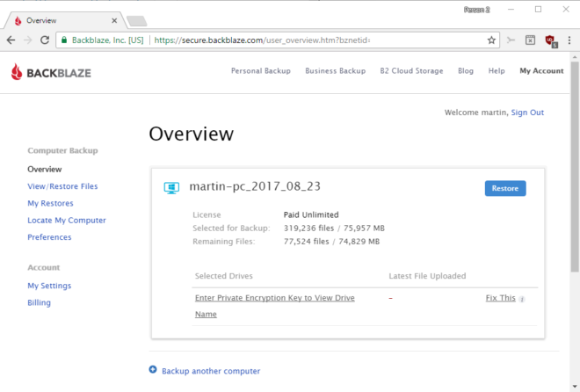Open a new browser tab
580x392 pixels.
click(136, 21)
